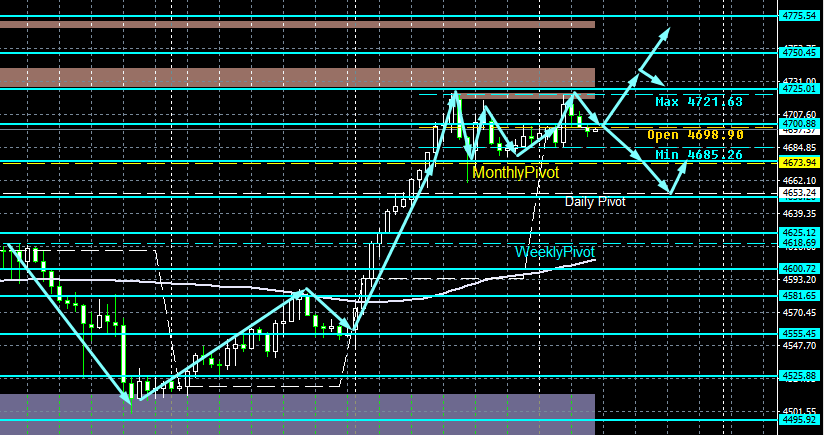Select the 4581.65 price level label
Image resolution: width=824 pixels, height=435 pixels.
799,295
